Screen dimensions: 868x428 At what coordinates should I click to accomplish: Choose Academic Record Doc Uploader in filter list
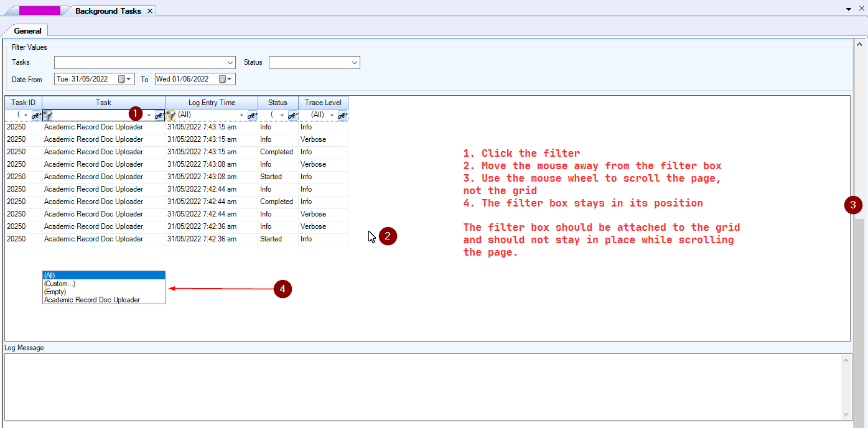click(92, 300)
